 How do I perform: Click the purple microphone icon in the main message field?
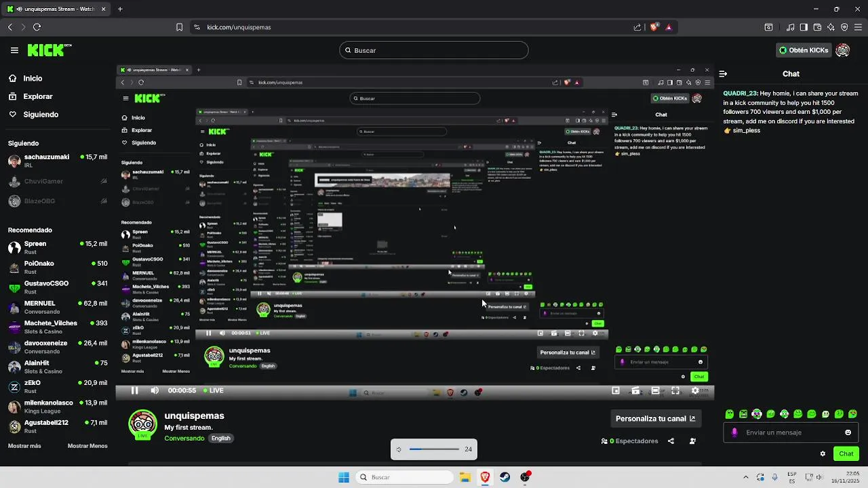point(734,432)
